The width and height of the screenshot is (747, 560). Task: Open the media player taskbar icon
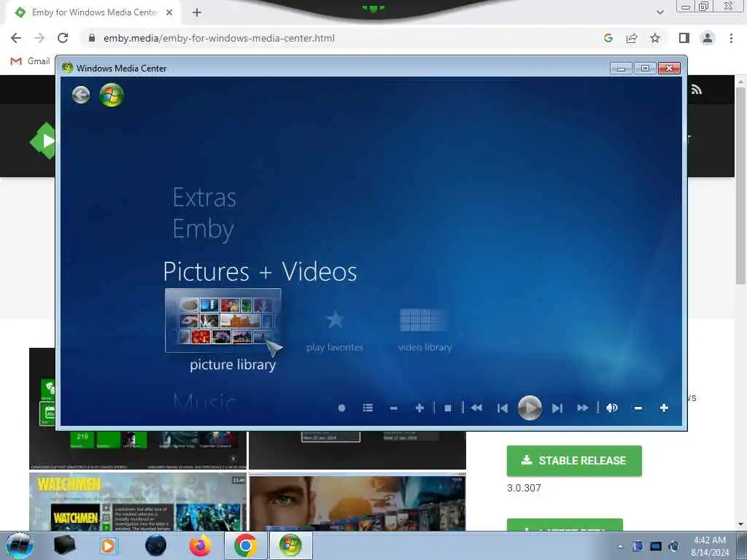108,545
